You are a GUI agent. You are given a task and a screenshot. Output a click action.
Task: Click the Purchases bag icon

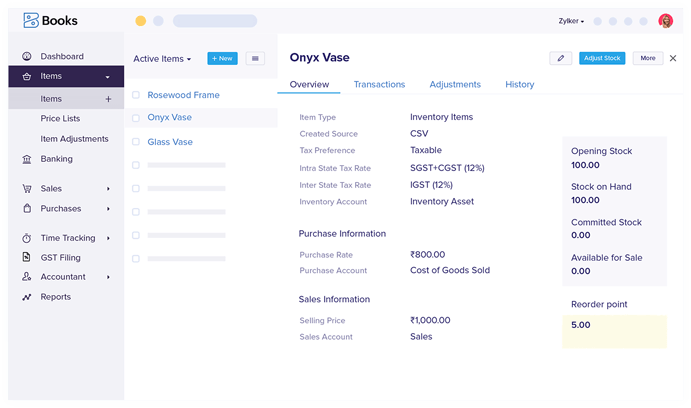(27, 208)
